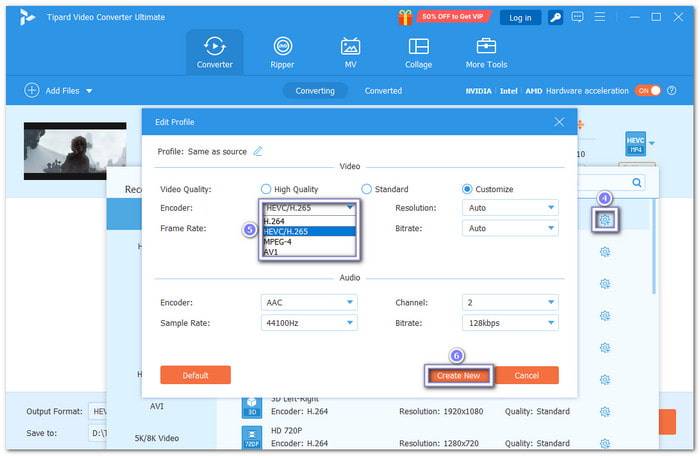Select Customize video quality option
Image resolution: width=700 pixels, height=456 pixels.
click(x=488, y=189)
